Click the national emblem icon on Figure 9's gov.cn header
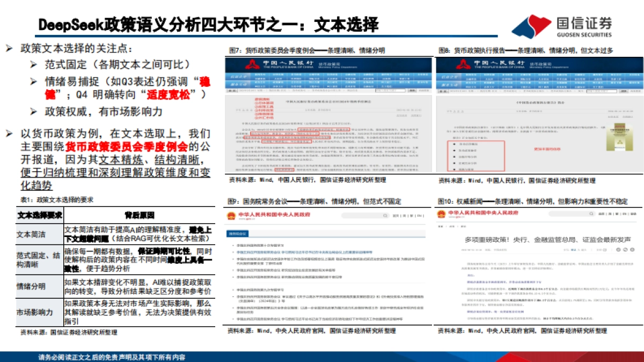Viewport: 644px width, 362px height. click(x=232, y=215)
